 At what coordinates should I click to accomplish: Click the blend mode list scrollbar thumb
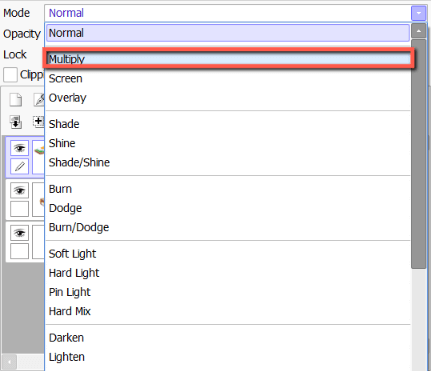419,154
